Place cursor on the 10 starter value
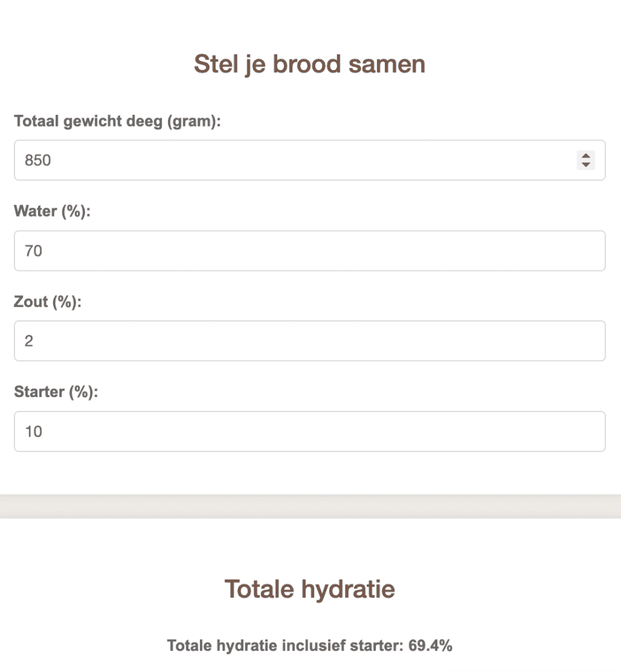This screenshot has height=672, width=621. [x=33, y=432]
